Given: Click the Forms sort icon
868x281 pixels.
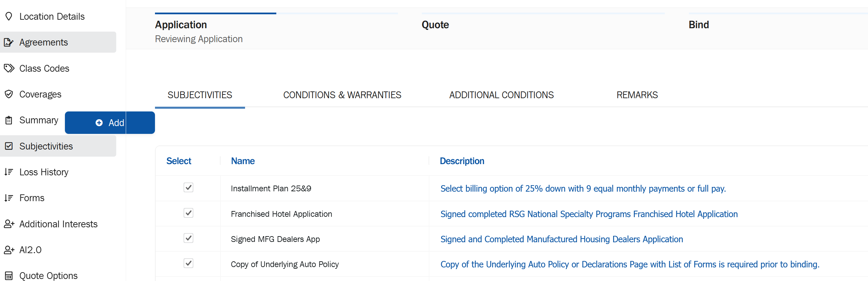Looking at the screenshot, I should 9,198.
